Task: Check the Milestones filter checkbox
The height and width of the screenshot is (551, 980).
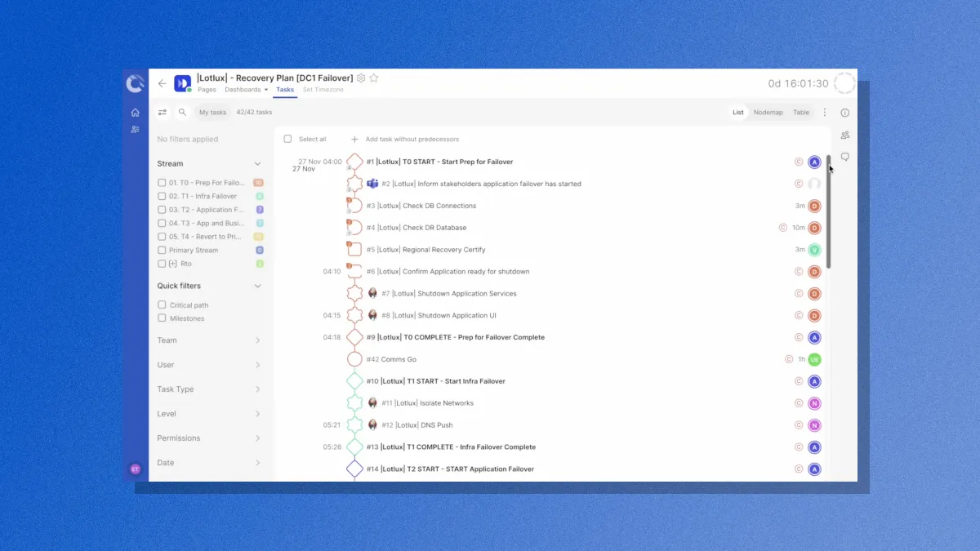Action: (161, 318)
